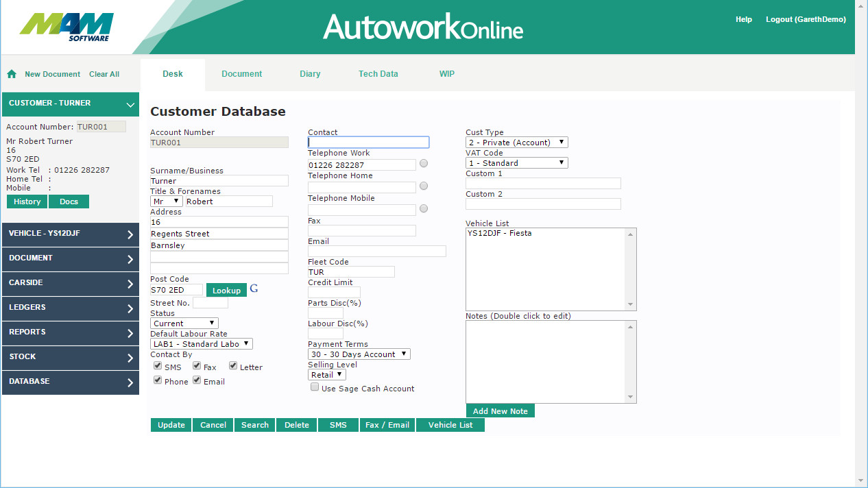Viewport: 868px width, 488px height.
Task: Click the Home icon beside New Document
Action: click(12, 74)
